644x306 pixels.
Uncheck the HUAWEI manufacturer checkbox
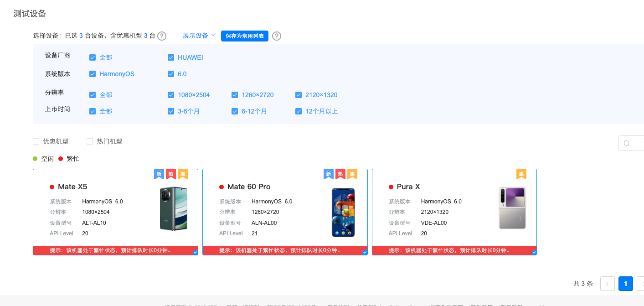coord(171,57)
